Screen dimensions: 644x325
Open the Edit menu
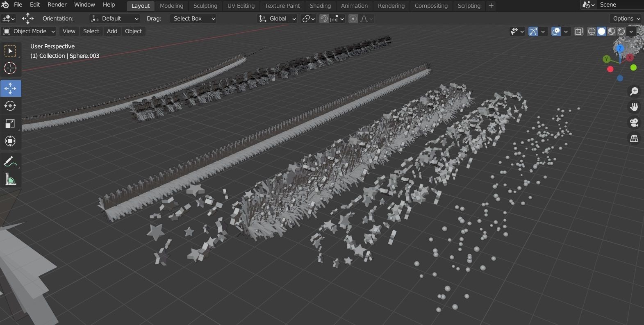[35, 5]
